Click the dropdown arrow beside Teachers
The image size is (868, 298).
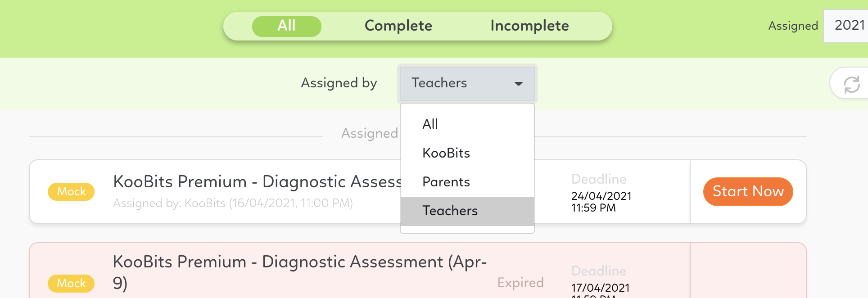coord(519,84)
